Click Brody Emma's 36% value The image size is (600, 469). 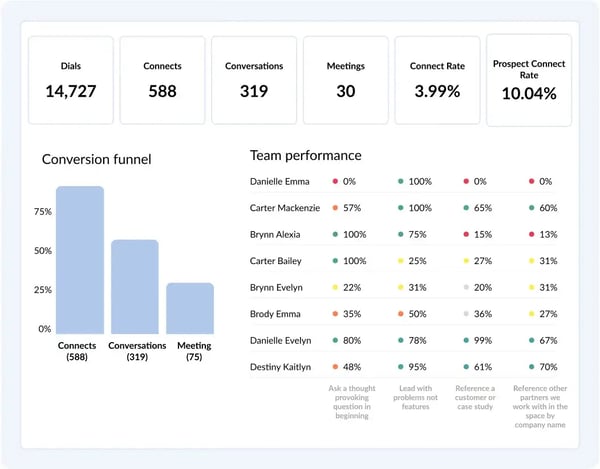point(483,314)
